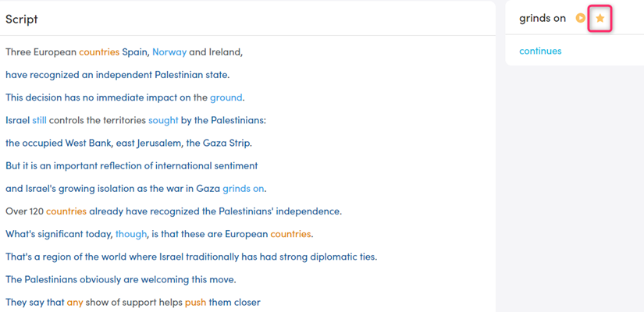Toggle the star favorite for "grinds on"
644x312 pixels.
click(x=600, y=18)
